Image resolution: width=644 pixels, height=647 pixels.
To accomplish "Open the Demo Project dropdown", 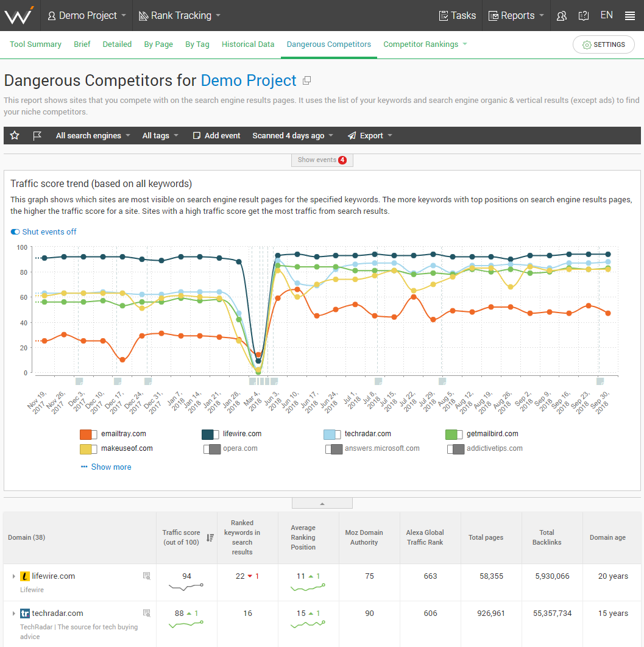I will 87,16.
